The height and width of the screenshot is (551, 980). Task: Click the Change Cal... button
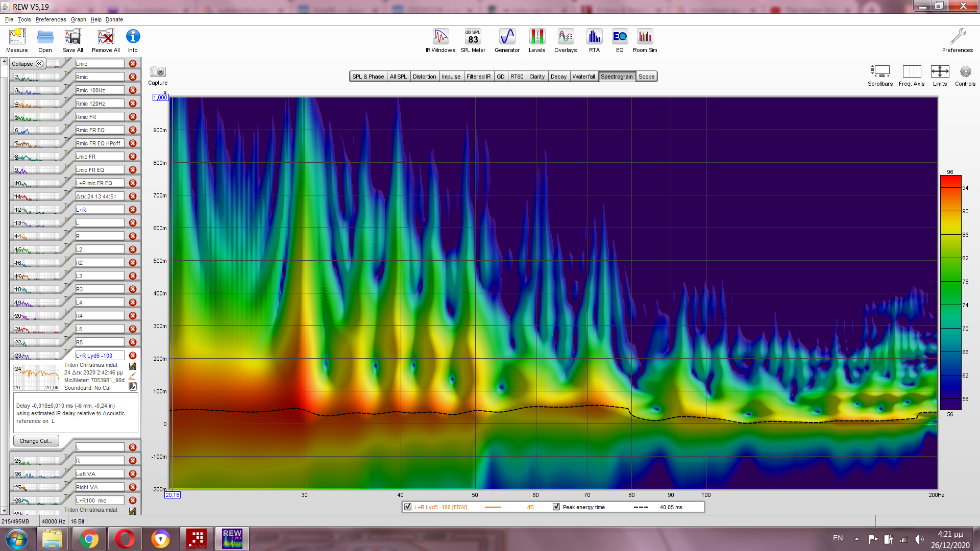tap(36, 441)
